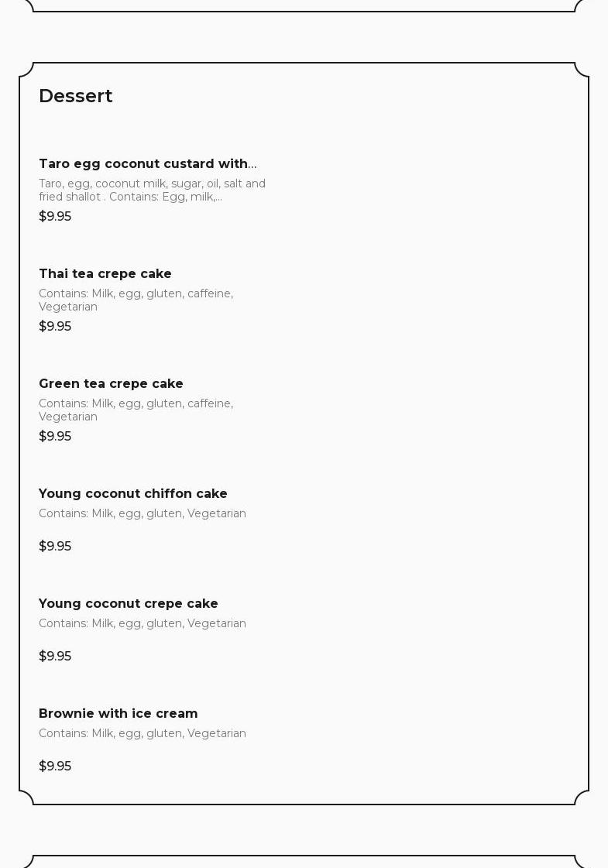Click the Taro custard ingredients description
Screen dimensions: 608x868
pyautogui.click(x=152, y=190)
